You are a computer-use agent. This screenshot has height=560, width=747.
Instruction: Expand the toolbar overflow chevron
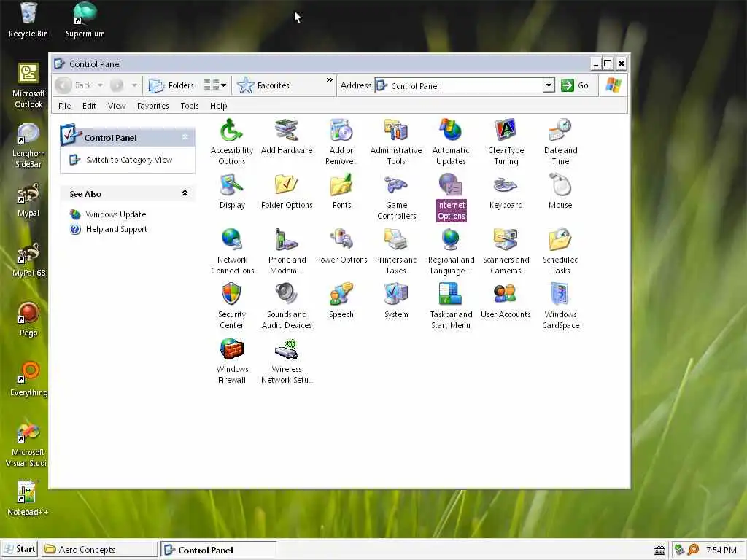point(329,80)
